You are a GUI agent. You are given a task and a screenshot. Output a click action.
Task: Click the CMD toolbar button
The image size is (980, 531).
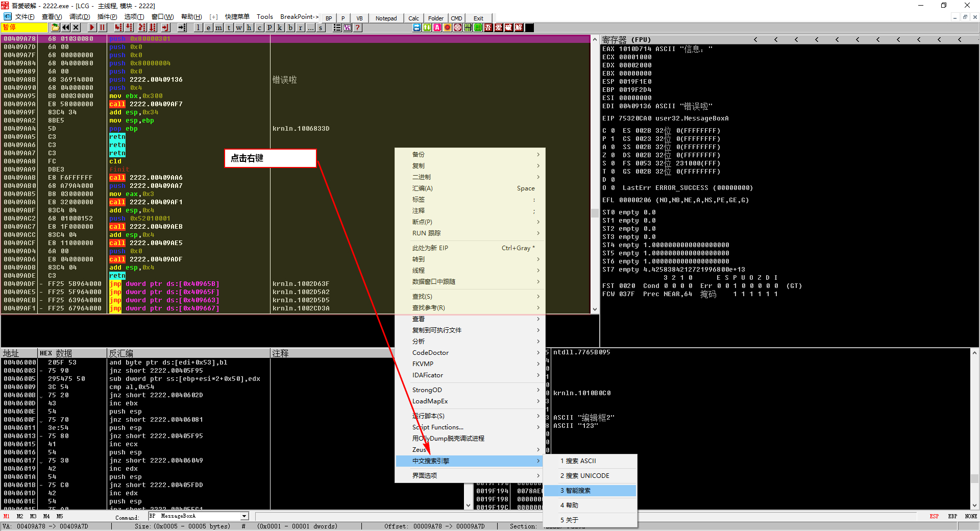(457, 18)
